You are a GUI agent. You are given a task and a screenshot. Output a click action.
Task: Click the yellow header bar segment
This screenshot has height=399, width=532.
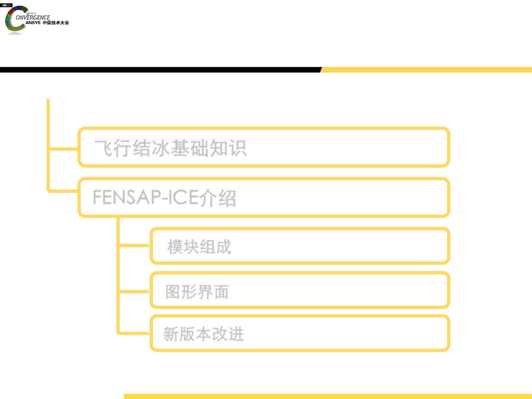(x=427, y=70)
